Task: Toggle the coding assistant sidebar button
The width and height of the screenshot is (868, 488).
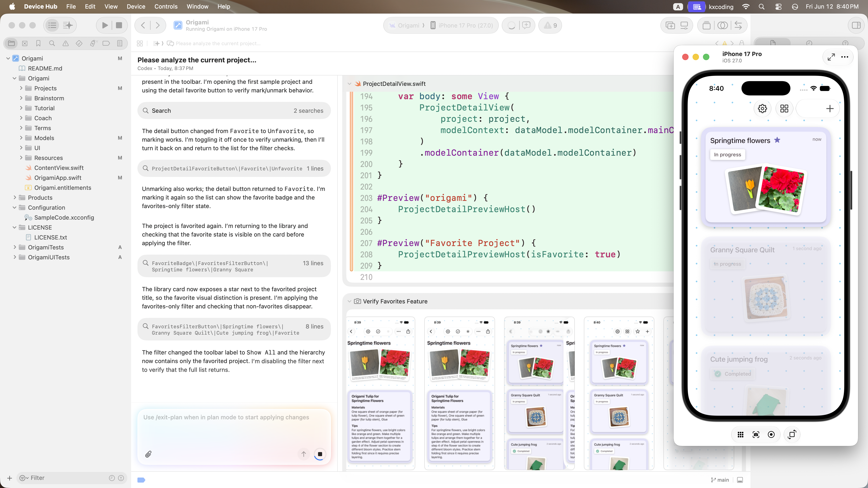Action: (68, 25)
